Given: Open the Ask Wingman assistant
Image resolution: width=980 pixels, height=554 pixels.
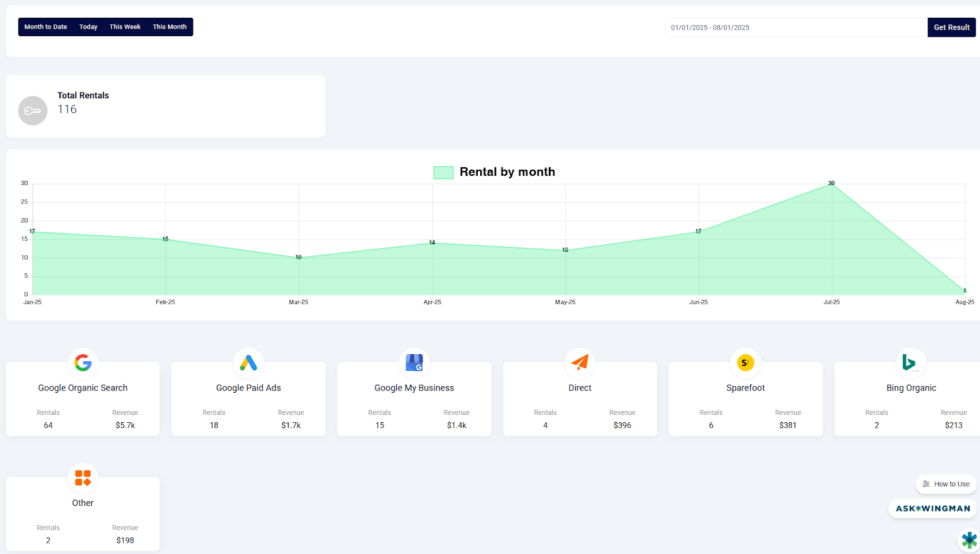Looking at the screenshot, I should click(933, 509).
